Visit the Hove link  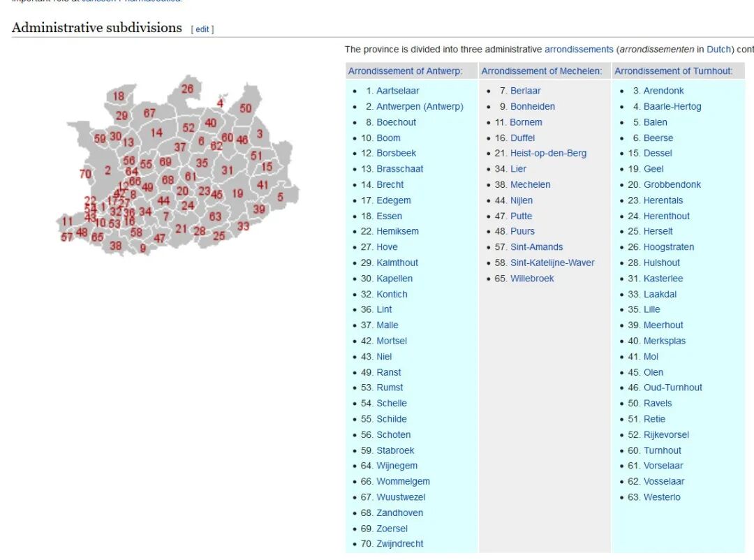click(387, 247)
